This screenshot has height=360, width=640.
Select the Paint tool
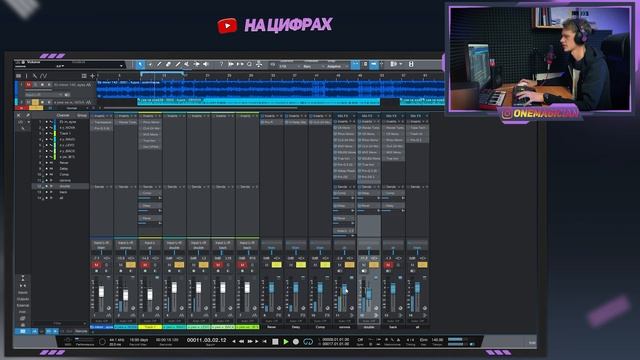[178, 64]
